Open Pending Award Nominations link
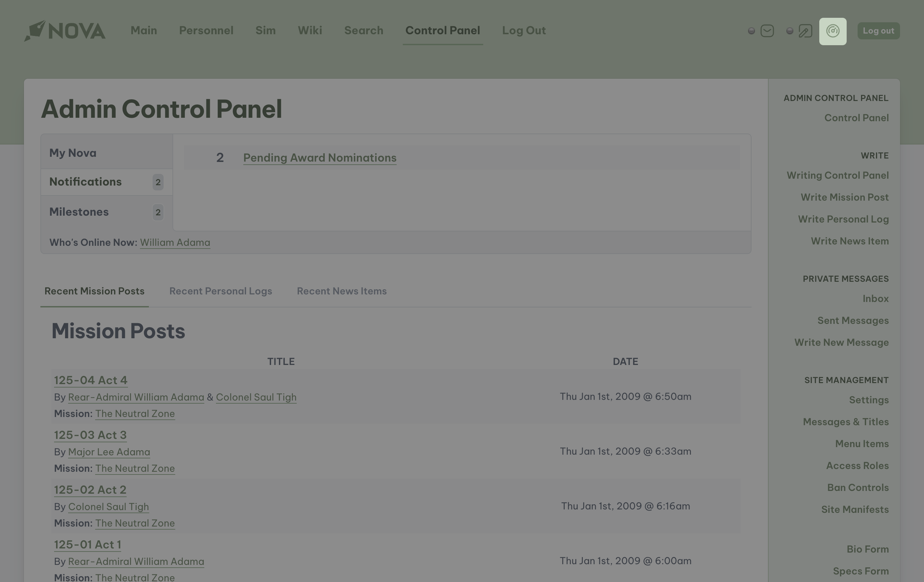 pyautogui.click(x=320, y=158)
